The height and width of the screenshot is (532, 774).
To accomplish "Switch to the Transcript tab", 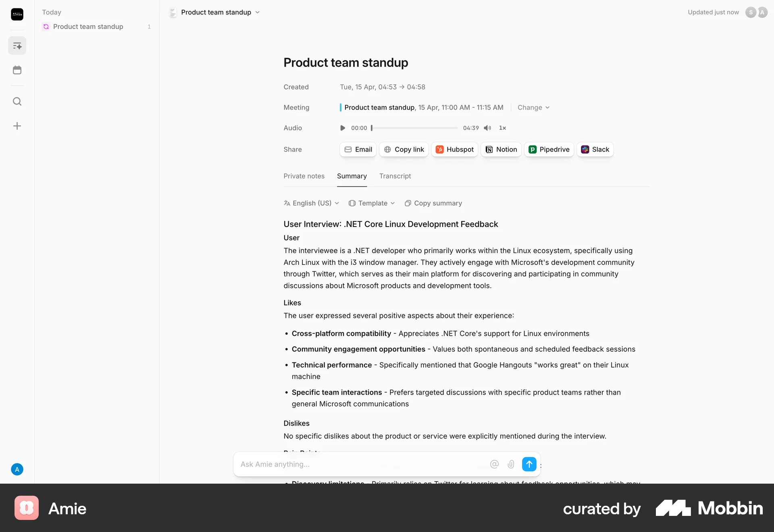I will point(395,176).
